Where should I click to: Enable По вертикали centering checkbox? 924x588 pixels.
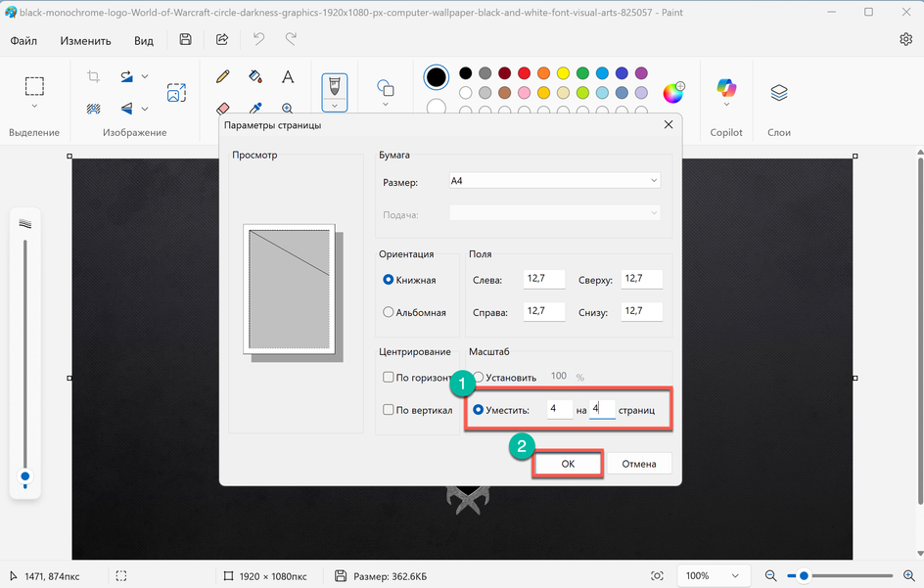[389, 410]
